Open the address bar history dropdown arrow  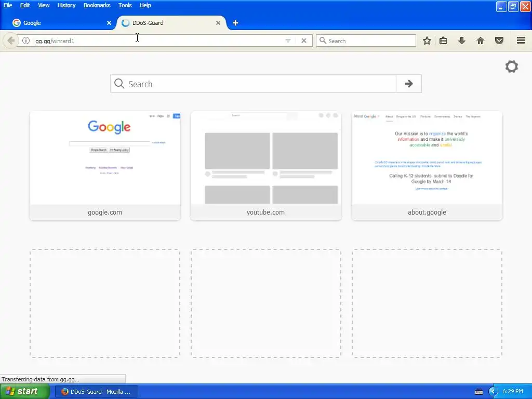(x=288, y=41)
